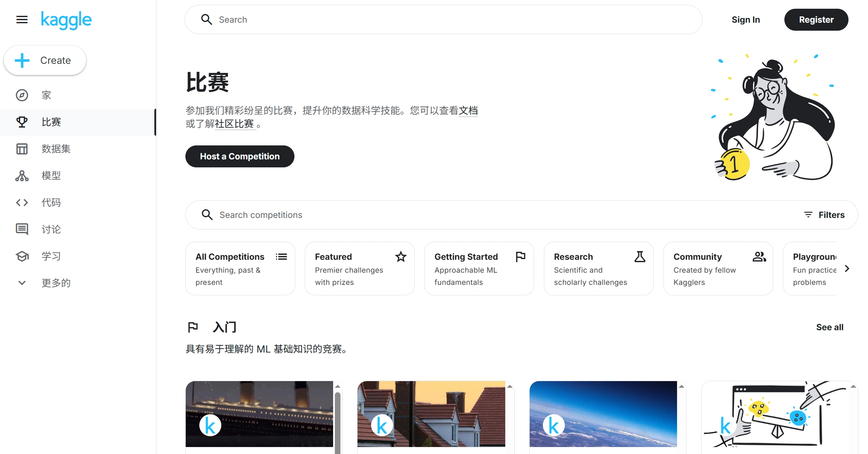Screen dimensions: 868x454
Task: Select the 学习 graduation cap icon
Action: coord(22,256)
